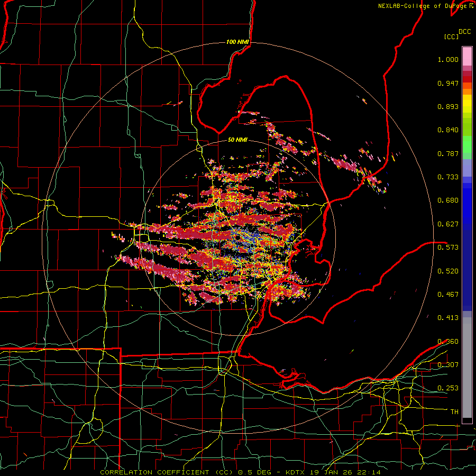Select the 0.787 scale value
This screenshot has height=476, width=476.
click(x=448, y=153)
